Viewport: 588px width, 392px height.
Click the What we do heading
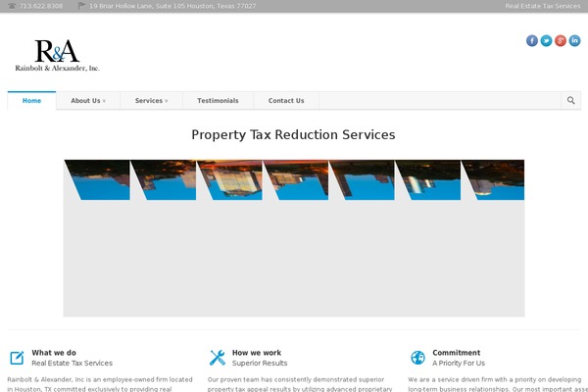click(x=54, y=353)
